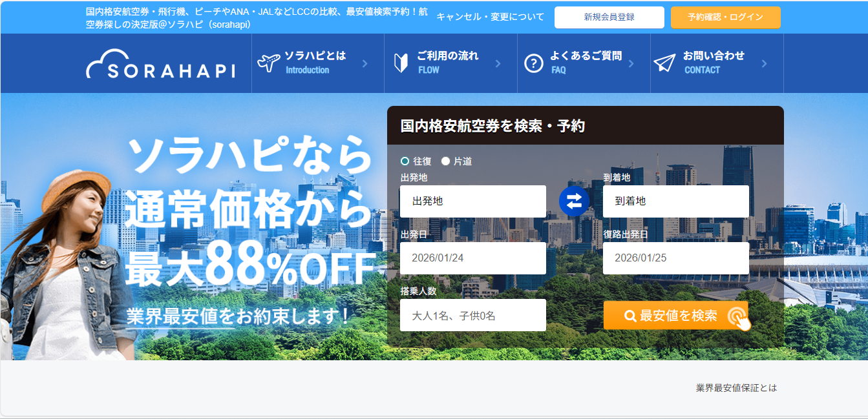Viewport: 868px width, 419px height.
Task: Select the 片道 one-way radio button
Action: [x=445, y=161]
